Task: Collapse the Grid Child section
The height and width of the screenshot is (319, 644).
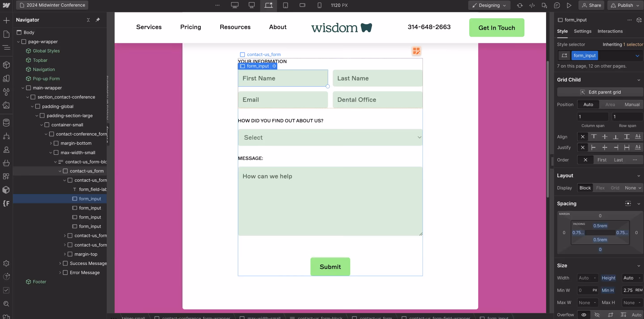Action: pyautogui.click(x=639, y=80)
